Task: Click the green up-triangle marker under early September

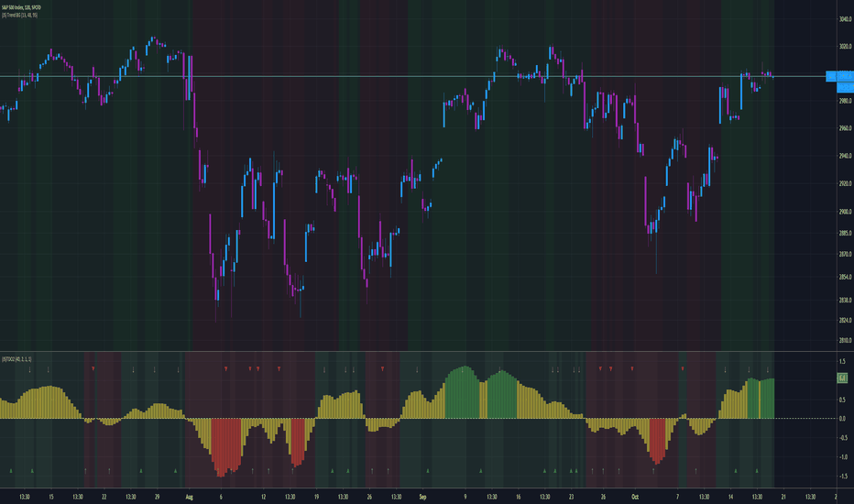Action: 428,471
